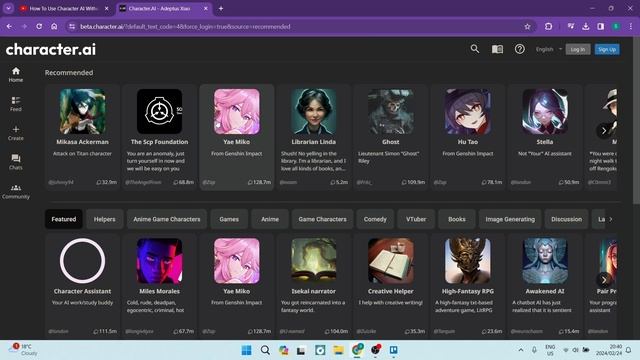Open Chrome profile avatar
The width and height of the screenshot is (640, 360).
tap(616, 27)
